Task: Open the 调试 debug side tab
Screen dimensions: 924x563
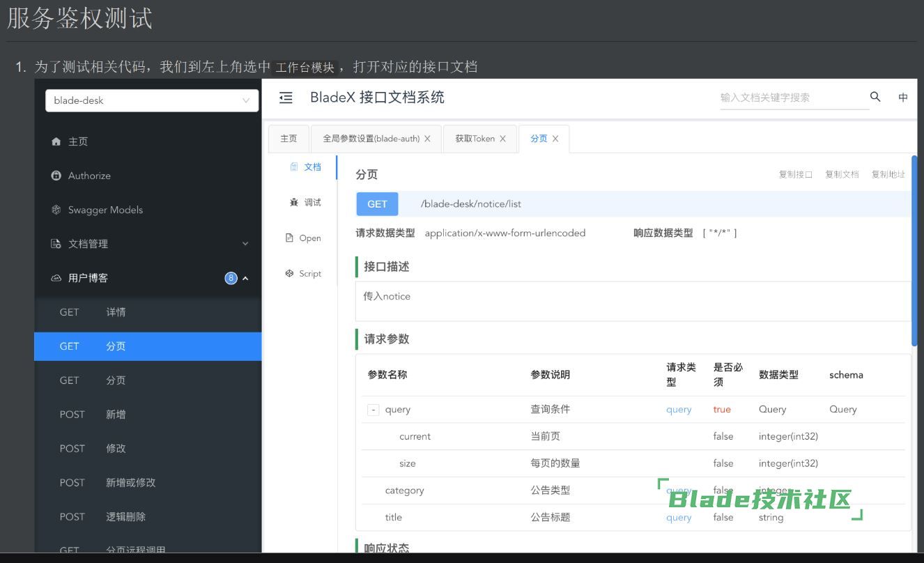Action: coord(305,203)
